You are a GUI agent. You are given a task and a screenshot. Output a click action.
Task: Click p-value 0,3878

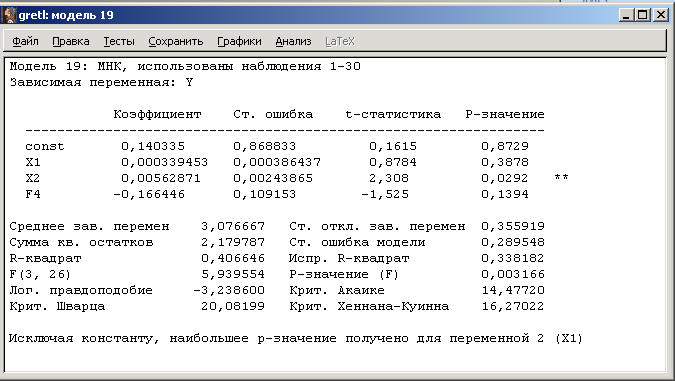click(505, 162)
